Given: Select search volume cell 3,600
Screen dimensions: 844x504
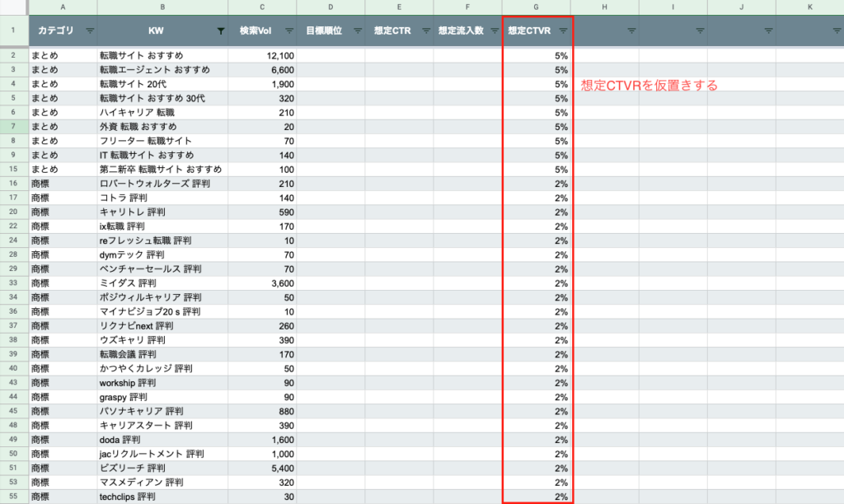Looking at the screenshot, I should click(x=262, y=283).
